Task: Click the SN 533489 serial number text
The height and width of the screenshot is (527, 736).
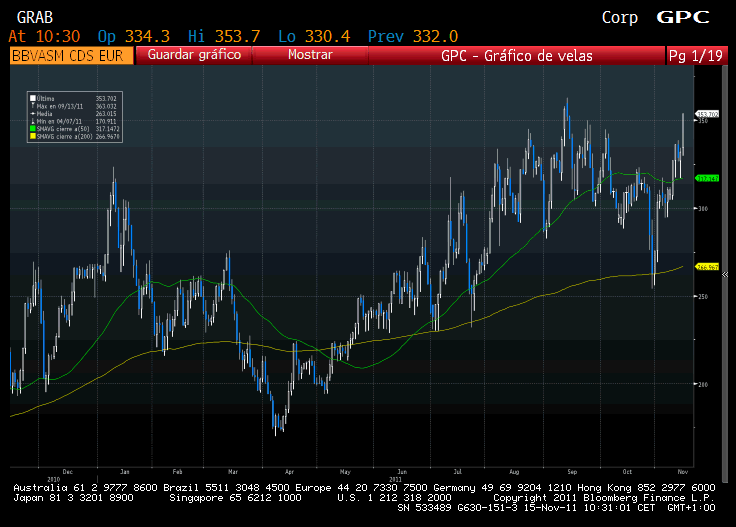Action: (425, 508)
